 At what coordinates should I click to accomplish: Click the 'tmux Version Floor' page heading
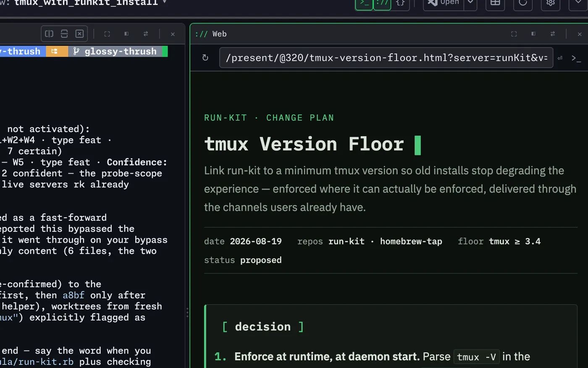click(x=304, y=144)
